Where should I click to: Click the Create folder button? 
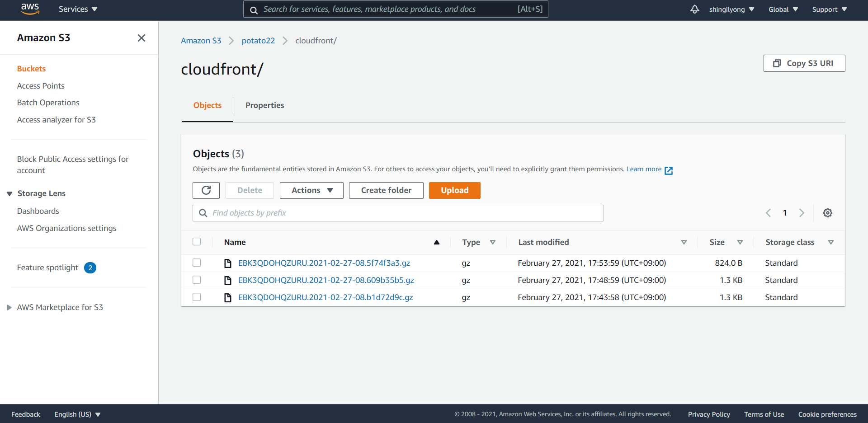(386, 190)
